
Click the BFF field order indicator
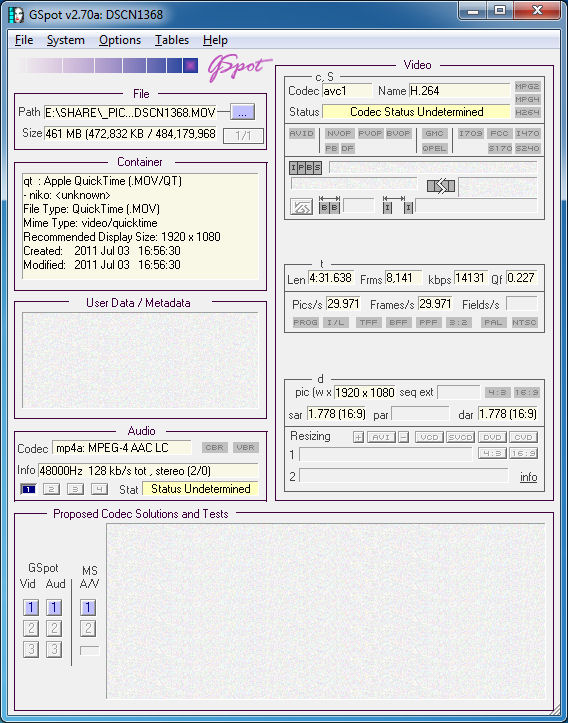point(398,322)
